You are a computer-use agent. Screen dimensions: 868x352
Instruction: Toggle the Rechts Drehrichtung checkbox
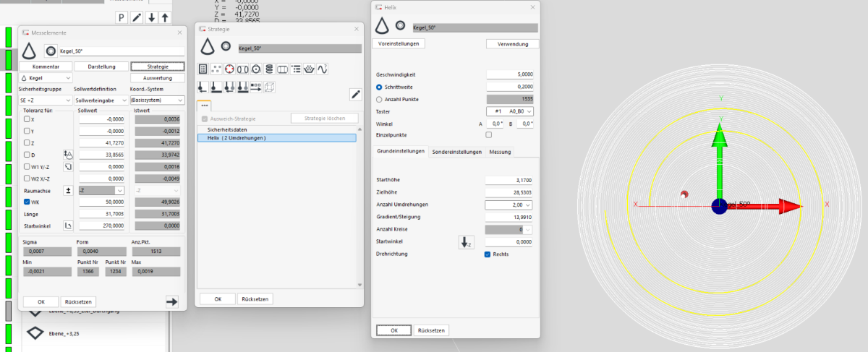tap(488, 254)
